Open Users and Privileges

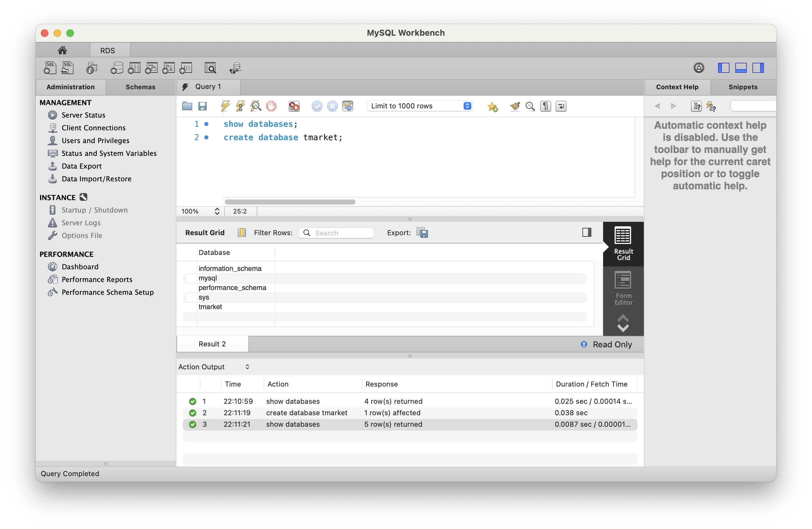point(95,140)
